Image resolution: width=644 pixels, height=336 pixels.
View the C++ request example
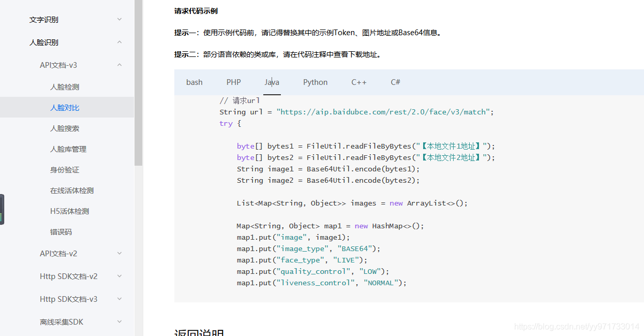click(x=359, y=82)
